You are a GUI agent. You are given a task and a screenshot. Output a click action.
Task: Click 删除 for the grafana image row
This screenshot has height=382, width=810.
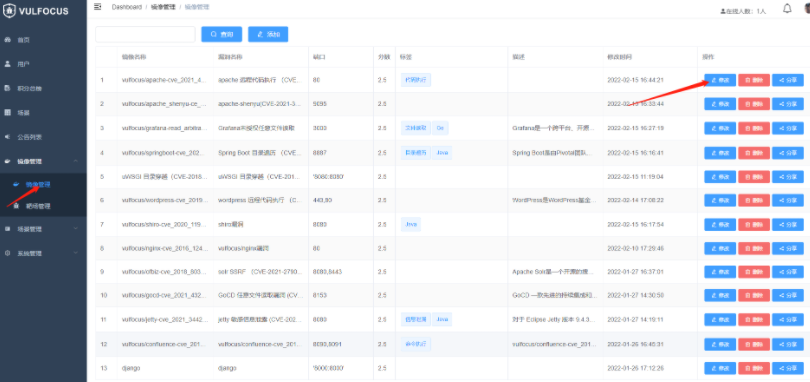754,128
